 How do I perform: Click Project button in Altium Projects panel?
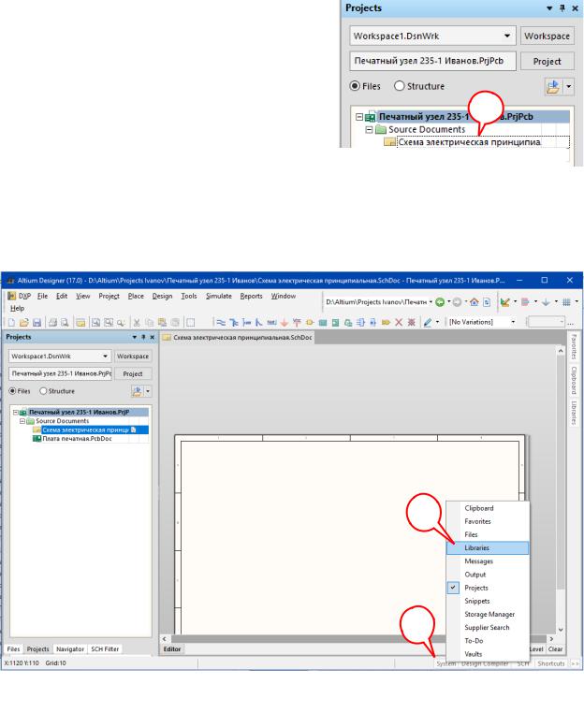[x=133, y=373]
